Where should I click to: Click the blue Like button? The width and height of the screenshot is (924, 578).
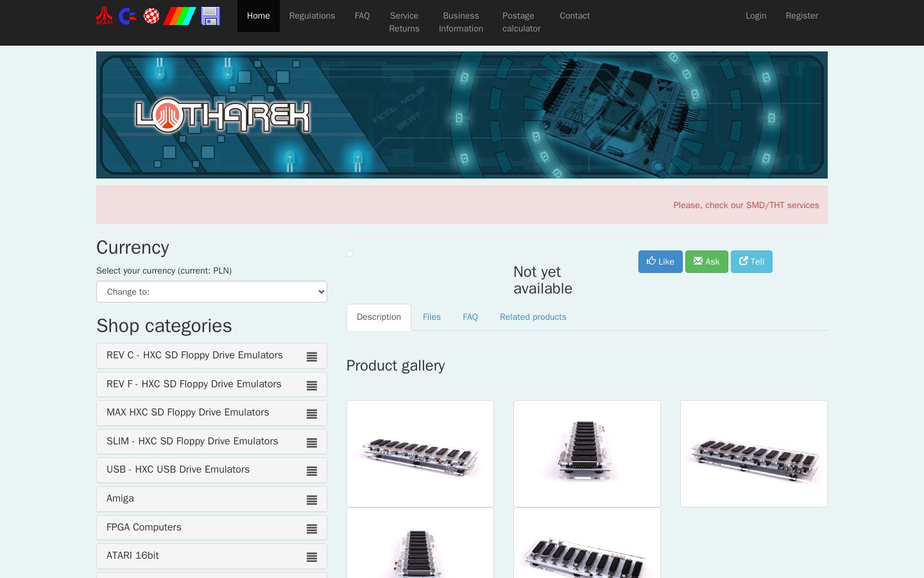pyautogui.click(x=660, y=261)
